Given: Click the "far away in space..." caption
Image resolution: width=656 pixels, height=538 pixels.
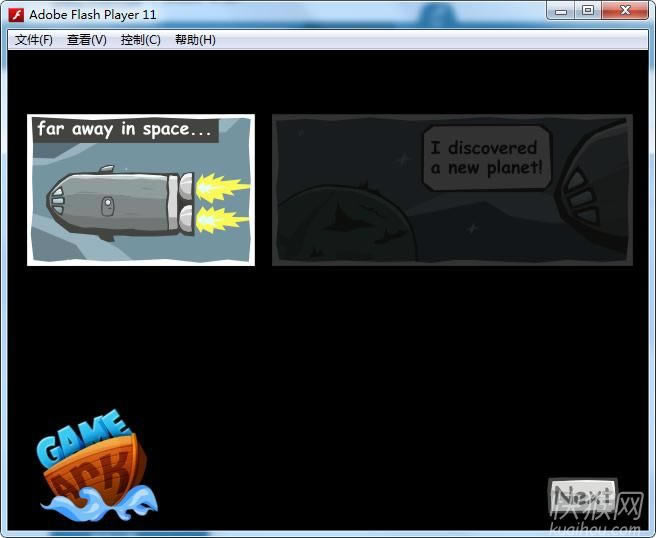Looking at the screenshot, I should [x=125, y=130].
